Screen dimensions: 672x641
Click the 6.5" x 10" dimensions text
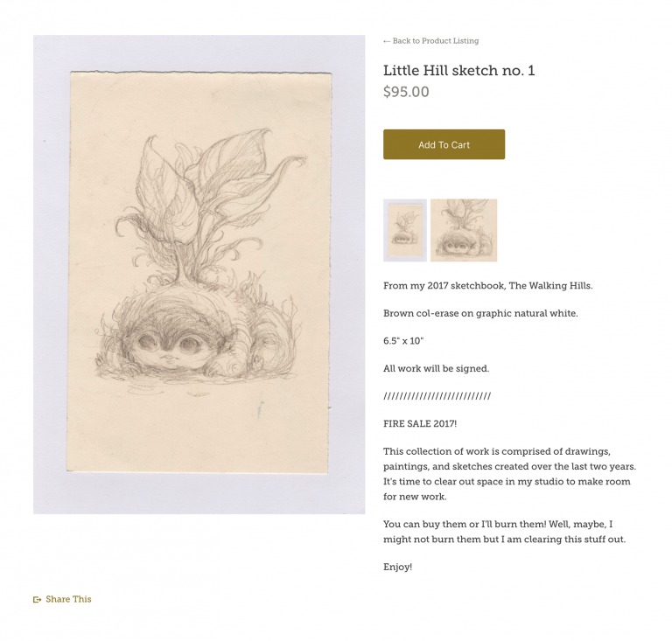(403, 341)
